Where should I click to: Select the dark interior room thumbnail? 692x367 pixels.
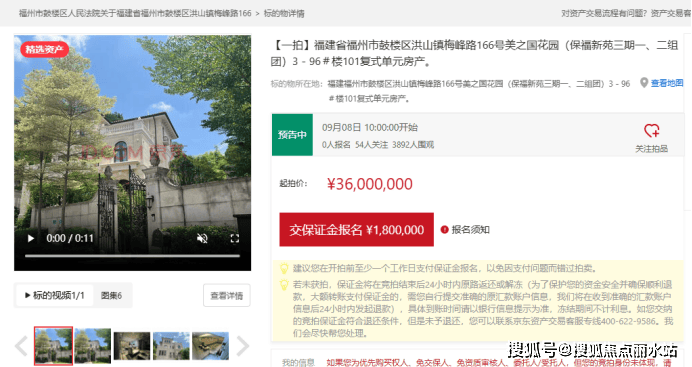(132, 346)
